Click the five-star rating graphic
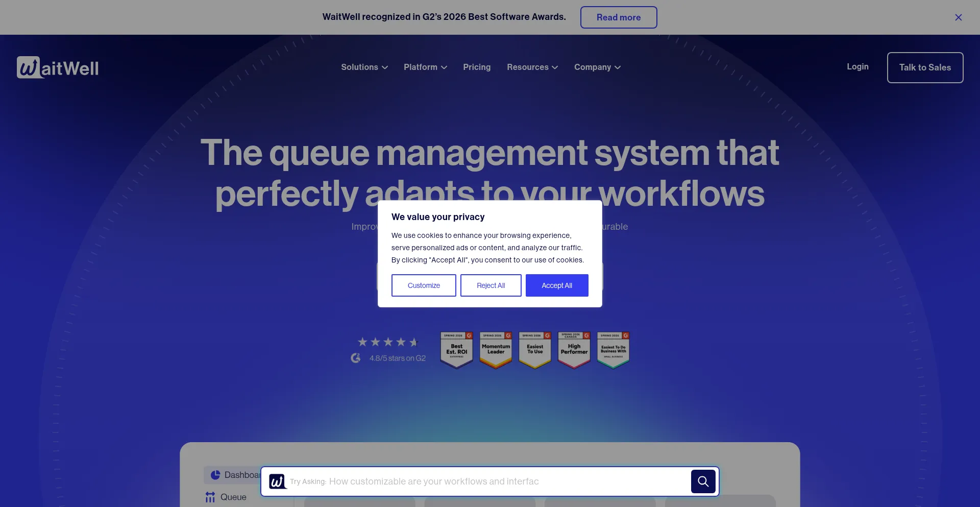 point(388,342)
